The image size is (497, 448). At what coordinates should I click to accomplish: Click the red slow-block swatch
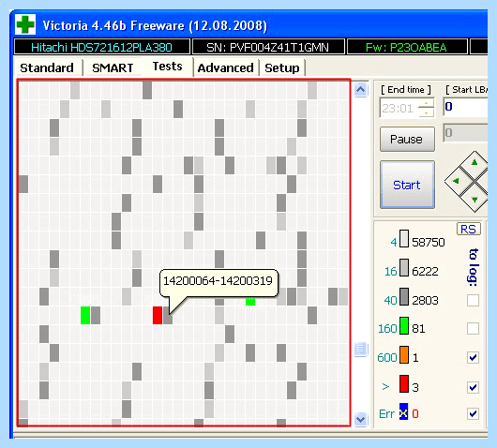[404, 383]
